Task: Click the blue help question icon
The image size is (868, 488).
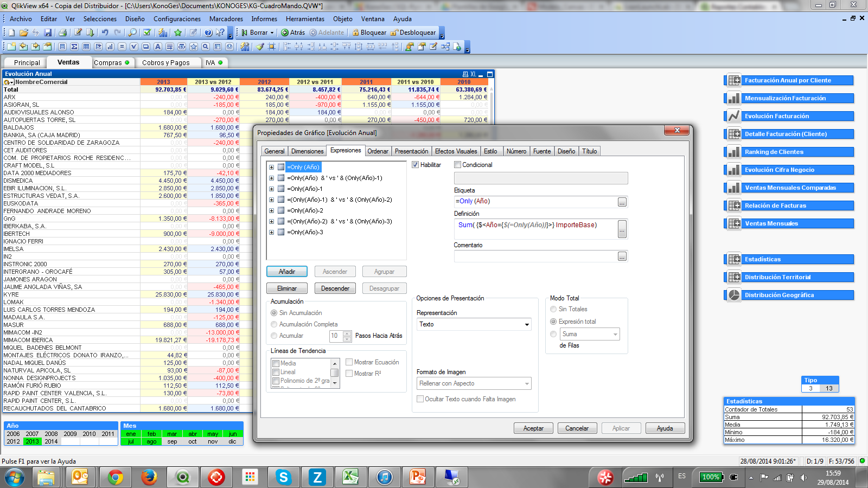Action: coord(208,33)
